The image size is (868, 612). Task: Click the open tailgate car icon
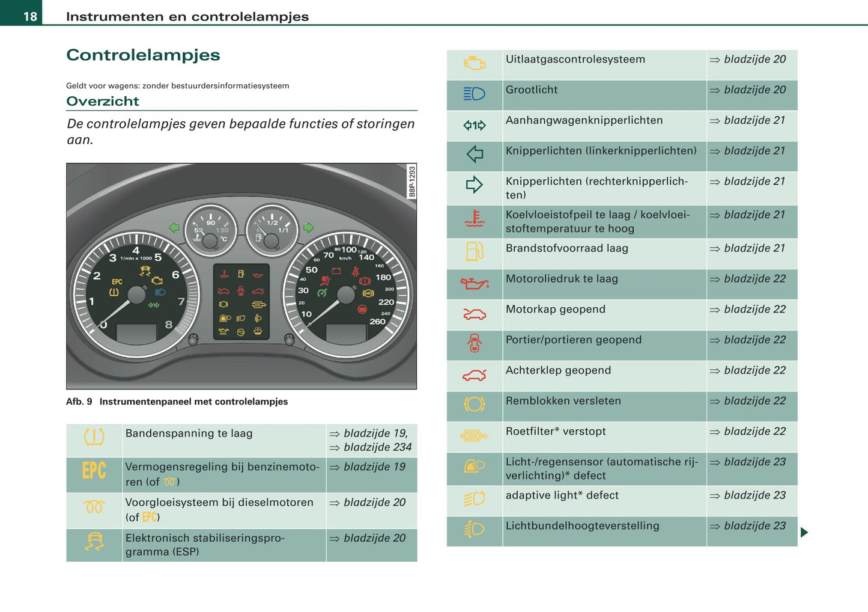[474, 376]
